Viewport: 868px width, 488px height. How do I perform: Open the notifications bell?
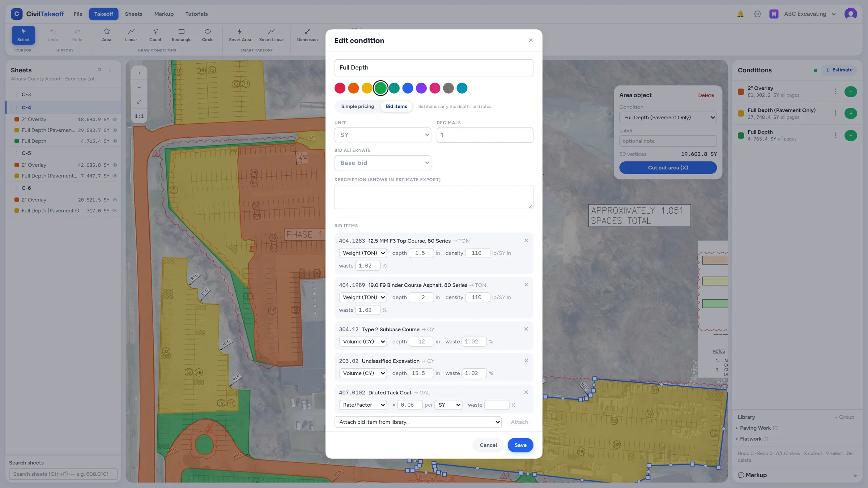(740, 14)
